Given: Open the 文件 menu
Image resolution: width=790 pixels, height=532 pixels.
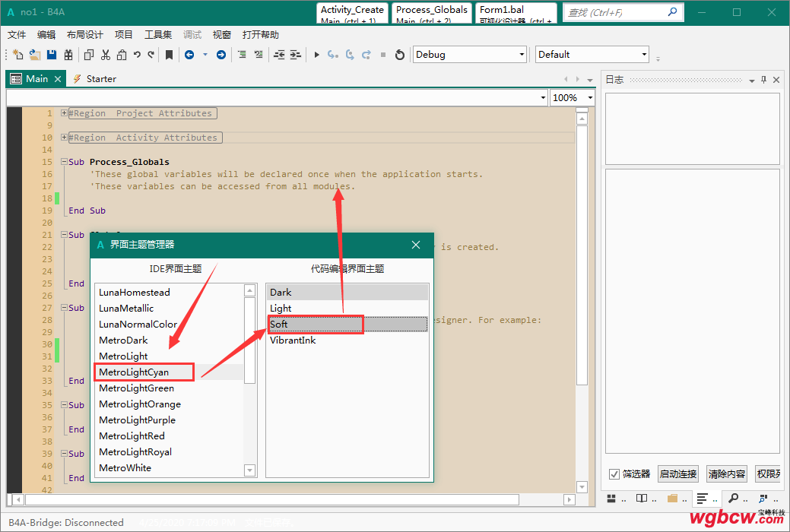Looking at the screenshot, I should point(17,35).
